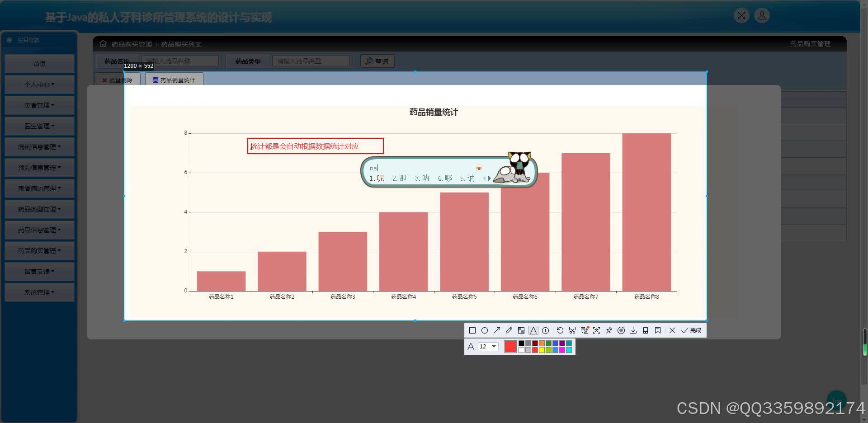Image resolution: width=868 pixels, height=423 pixels.
Task: Pick the orange color swatch
Action: (x=542, y=343)
